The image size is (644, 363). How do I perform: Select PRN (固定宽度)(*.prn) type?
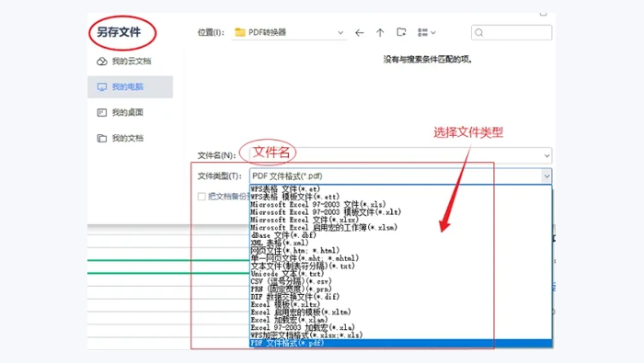click(x=400, y=289)
